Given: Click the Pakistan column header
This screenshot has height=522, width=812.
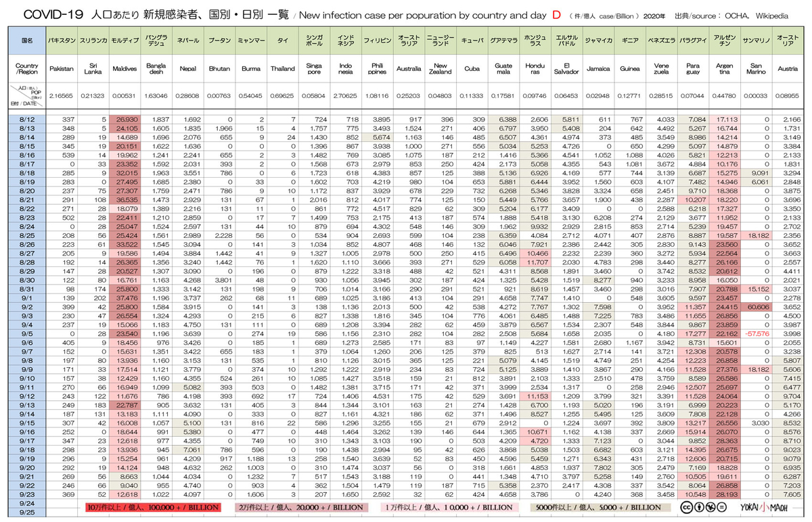Looking at the screenshot, I should click(x=62, y=69).
